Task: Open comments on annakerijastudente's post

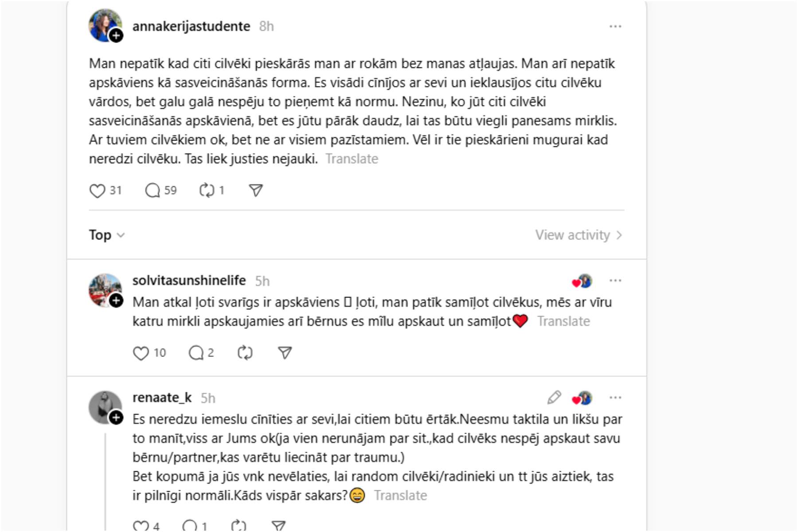Action: [153, 191]
